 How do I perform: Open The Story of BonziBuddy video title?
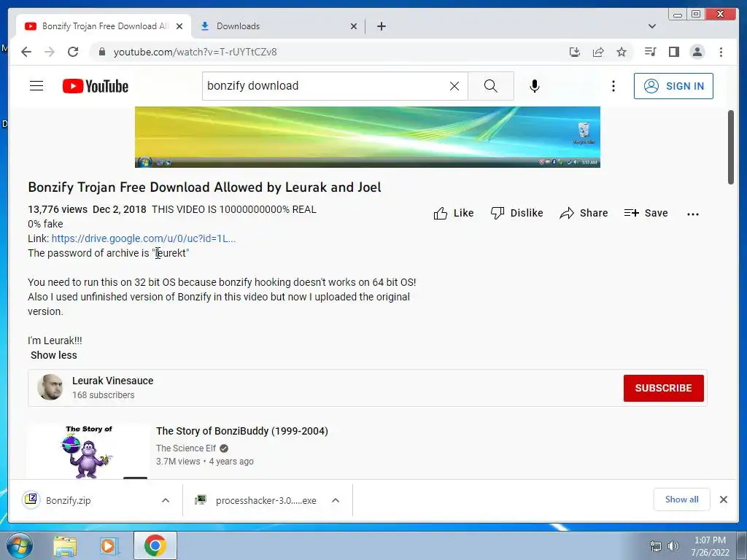[x=242, y=431]
